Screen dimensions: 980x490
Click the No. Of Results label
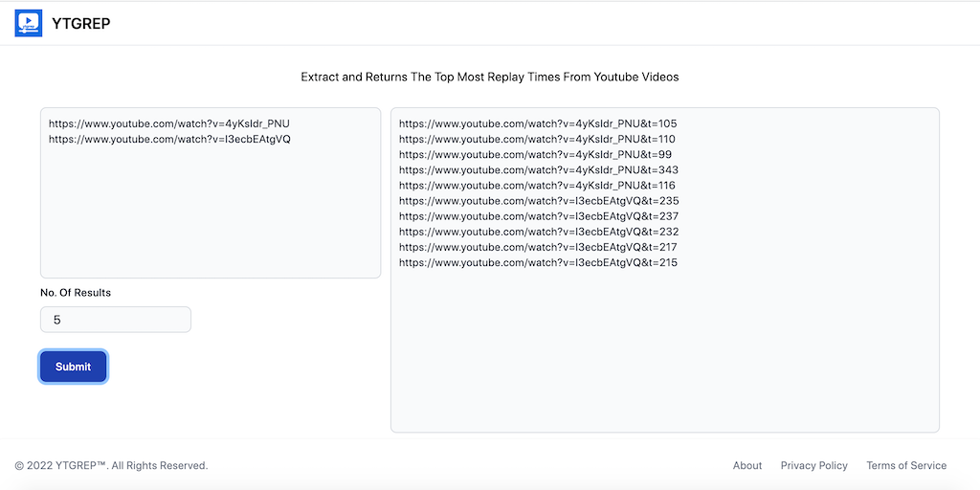coord(76,293)
